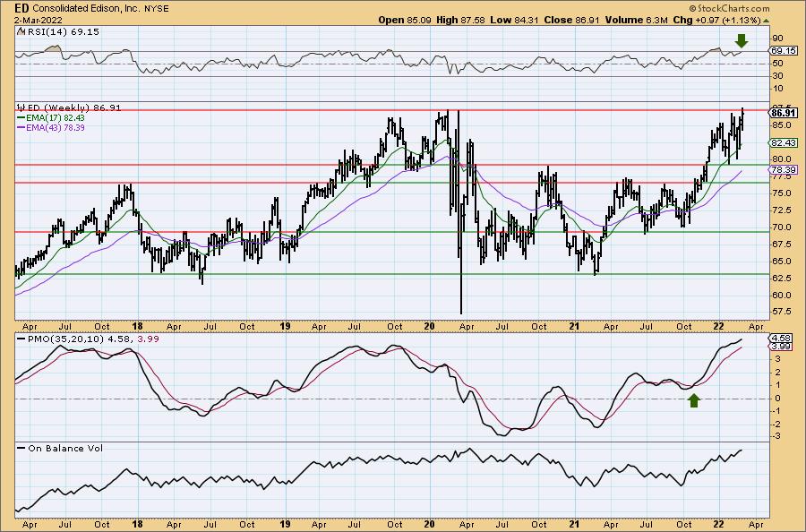Click the 60.0 price axis label
The width and height of the screenshot is (806, 532).
[x=783, y=295]
